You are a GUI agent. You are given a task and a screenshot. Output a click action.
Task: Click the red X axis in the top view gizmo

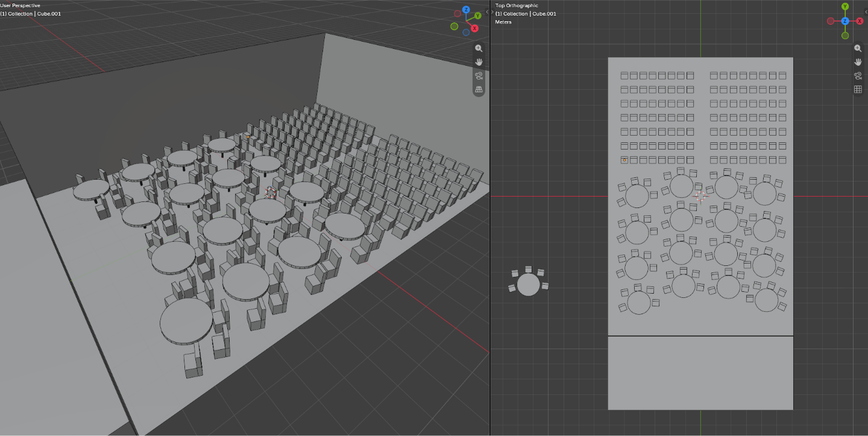tap(860, 21)
